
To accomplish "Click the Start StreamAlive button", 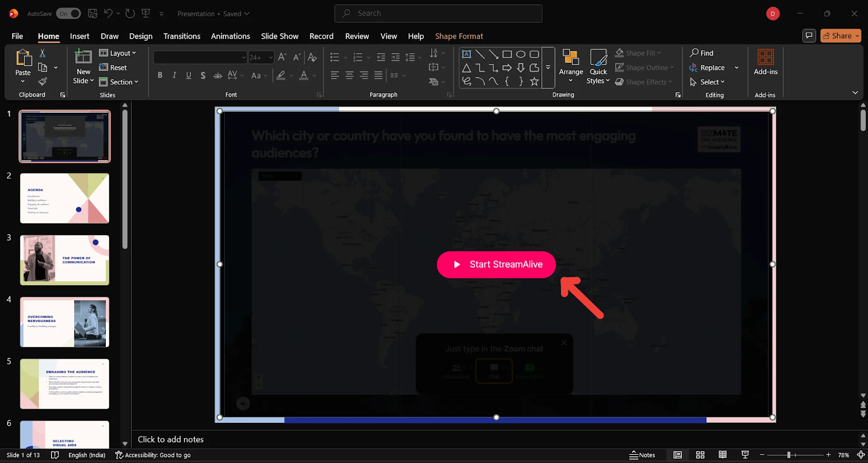I will [496, 265].
